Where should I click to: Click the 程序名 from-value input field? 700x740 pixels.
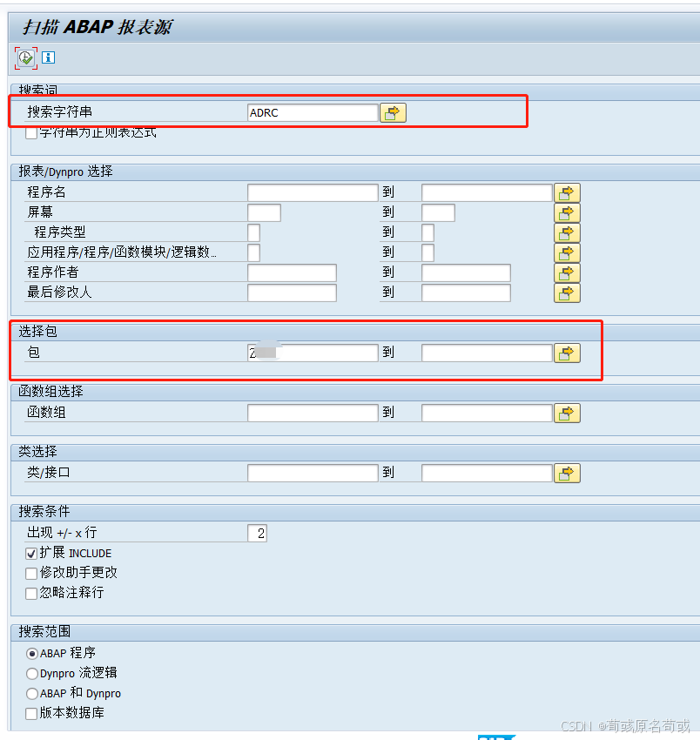click(313, 192)
